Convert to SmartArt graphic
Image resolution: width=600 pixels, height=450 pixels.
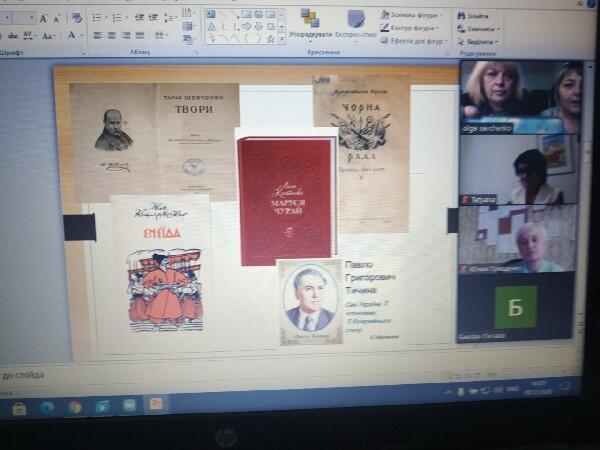[188, 39]
